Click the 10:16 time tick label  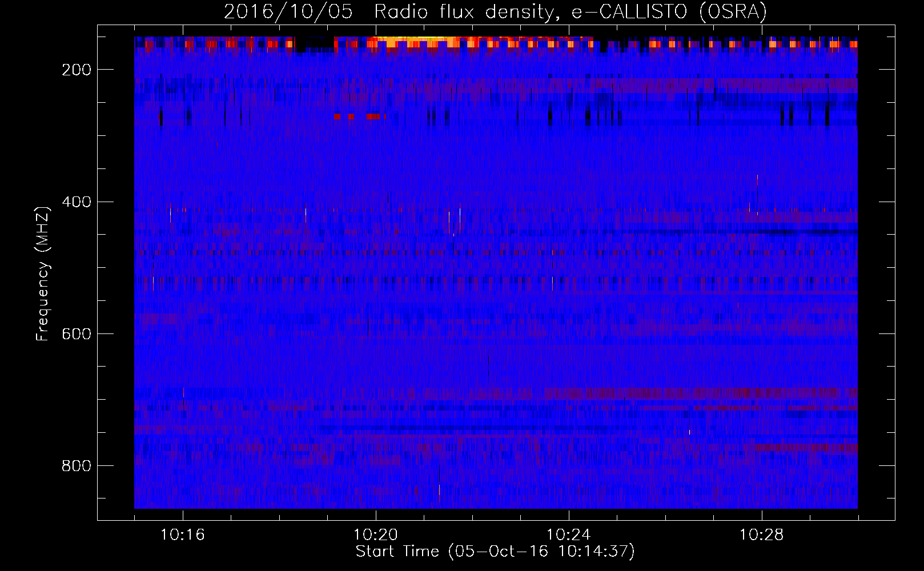tap(183, 535)
